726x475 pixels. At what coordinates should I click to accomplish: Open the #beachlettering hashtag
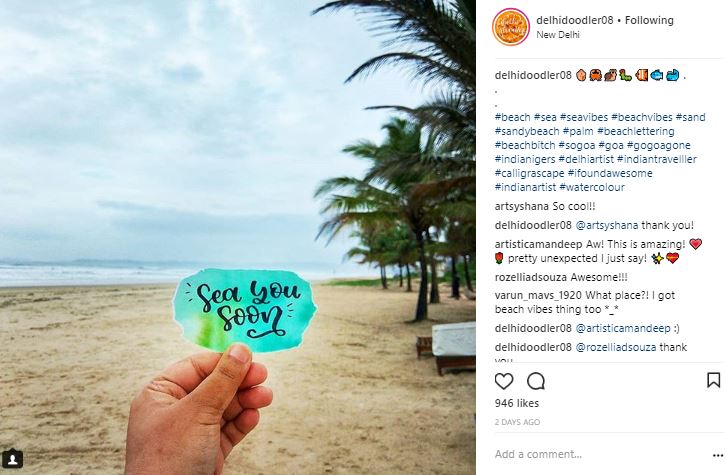(x=636, y=131)
